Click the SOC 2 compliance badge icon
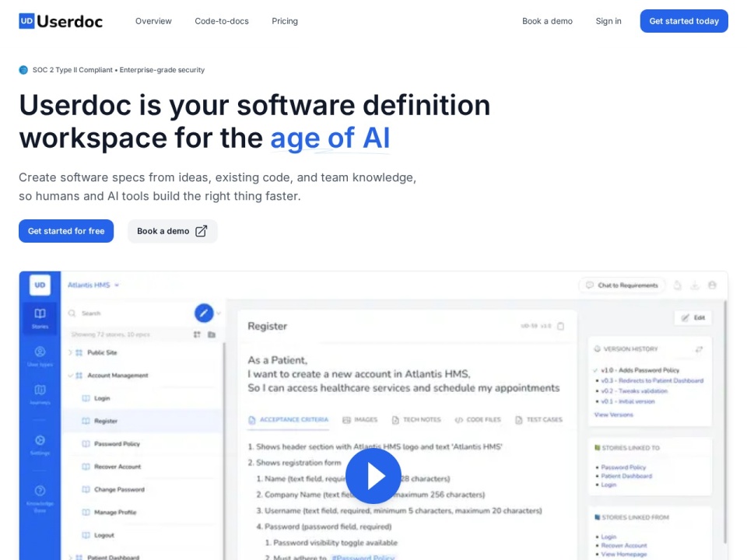Image resolution: width=747 pixels, height=560 pixels. click(x=23, y=70)
